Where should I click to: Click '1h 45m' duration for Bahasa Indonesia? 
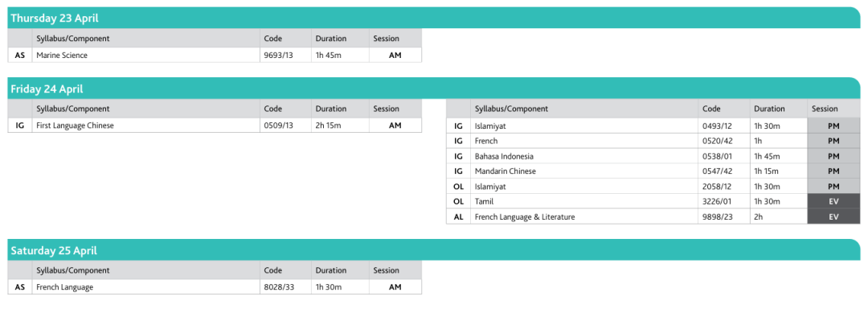click(778, 156)
